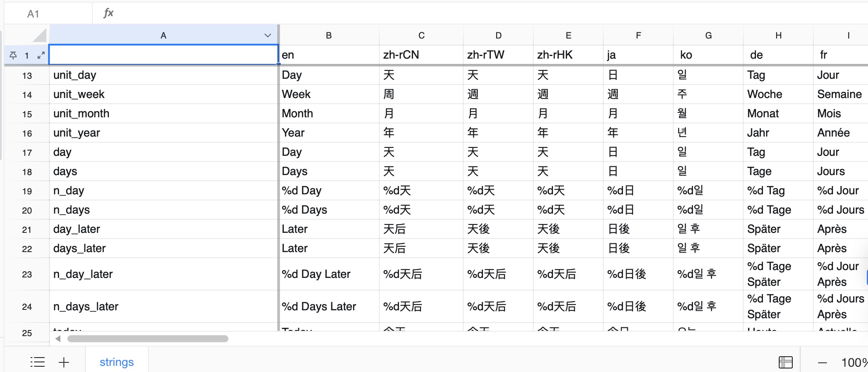The height and width of the screenshot is (372, 868).
Task: Click the select-all corner triangle
Action: [x=39, y=35]
